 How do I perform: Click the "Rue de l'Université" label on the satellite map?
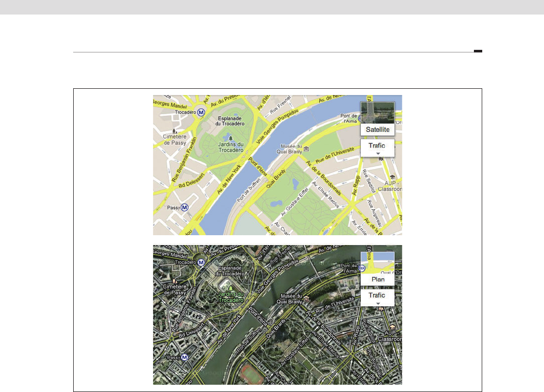click(335, 305)
